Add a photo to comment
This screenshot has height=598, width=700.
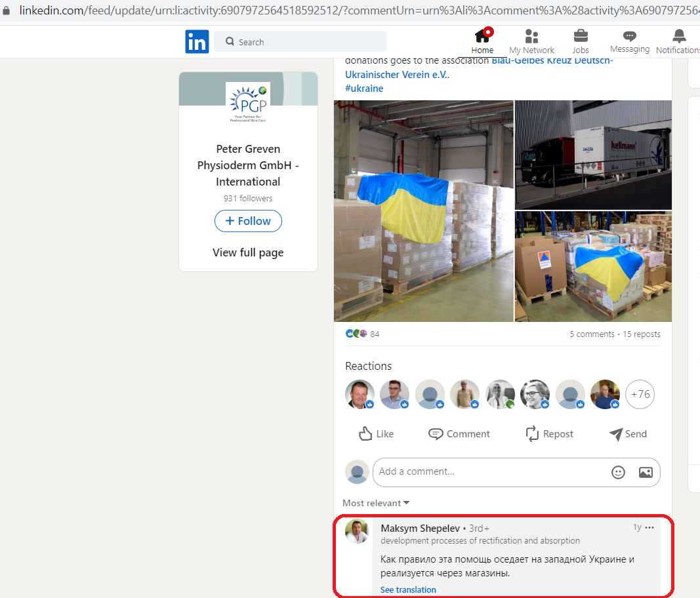(x=646, y=472)
